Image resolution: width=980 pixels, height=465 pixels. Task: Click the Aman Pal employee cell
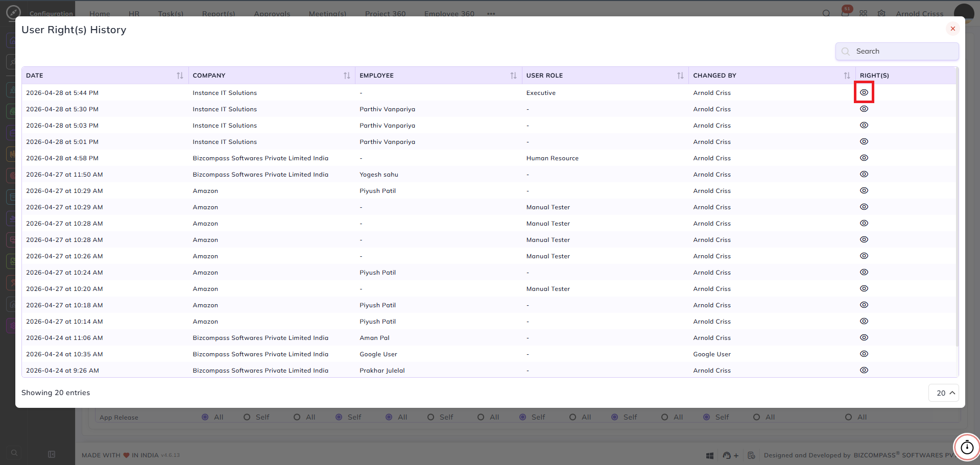pyautogui.click(x=374, y=338)
